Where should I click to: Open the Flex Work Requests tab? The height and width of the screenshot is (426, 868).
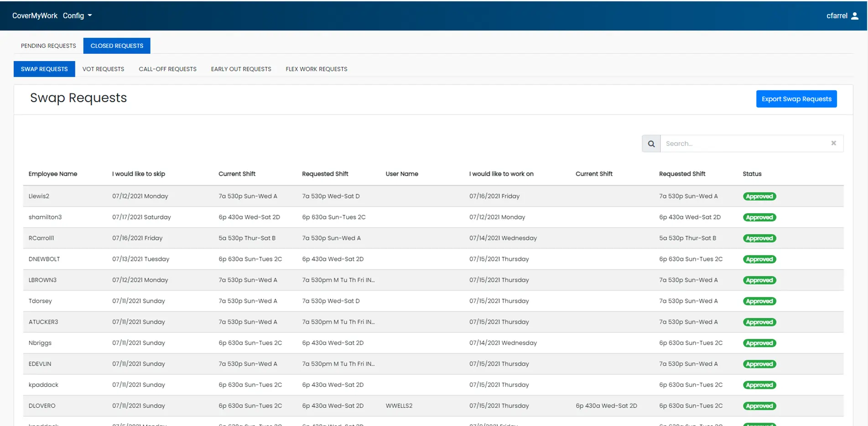click(317, 69)
